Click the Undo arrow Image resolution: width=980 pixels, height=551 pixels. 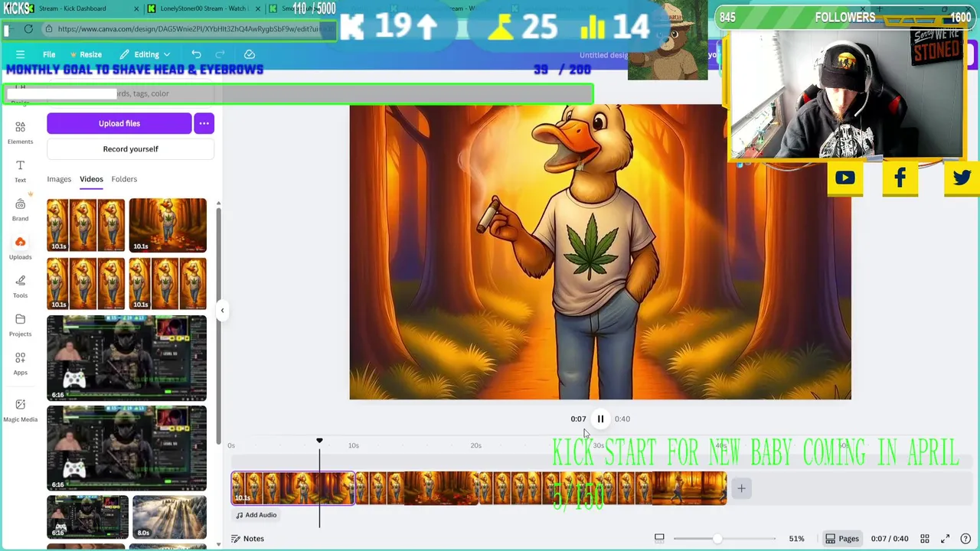click(196, 54)
